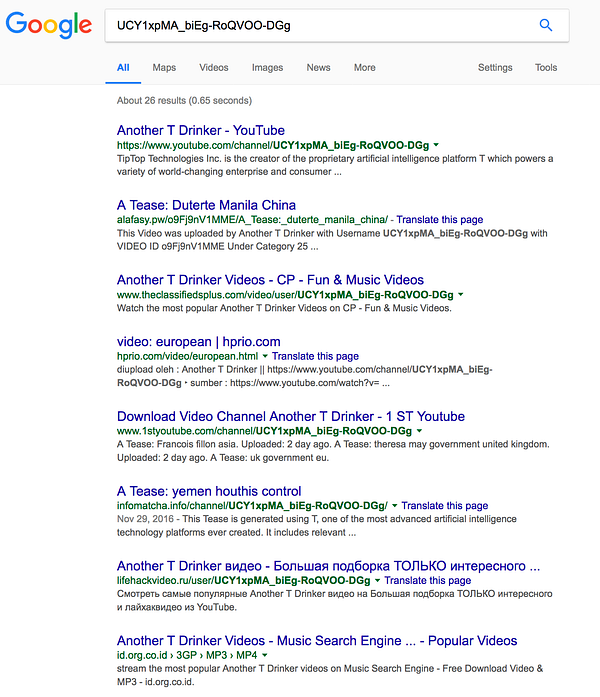Click the 'TipTop Technologies Inc.' snippet text
This screenshot has width=600, height=697.
[x=335, y=165]
